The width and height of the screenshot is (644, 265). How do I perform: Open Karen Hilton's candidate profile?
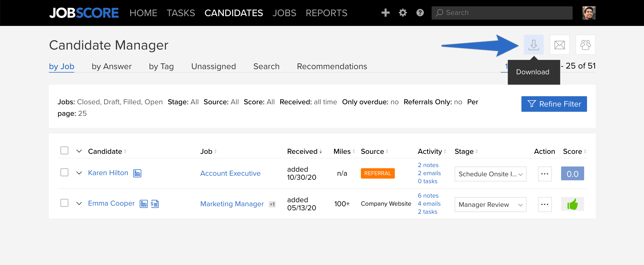point(108,173)
